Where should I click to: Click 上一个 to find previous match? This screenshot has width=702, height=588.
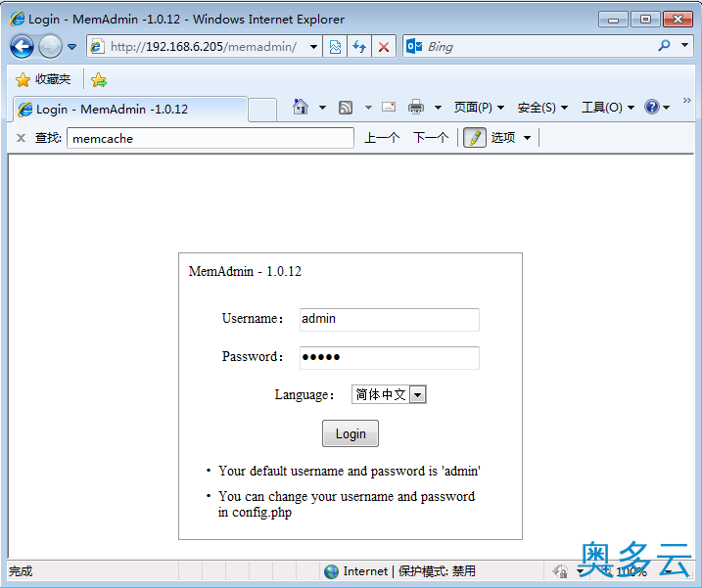pyautogui.click(x=382, y=137)
